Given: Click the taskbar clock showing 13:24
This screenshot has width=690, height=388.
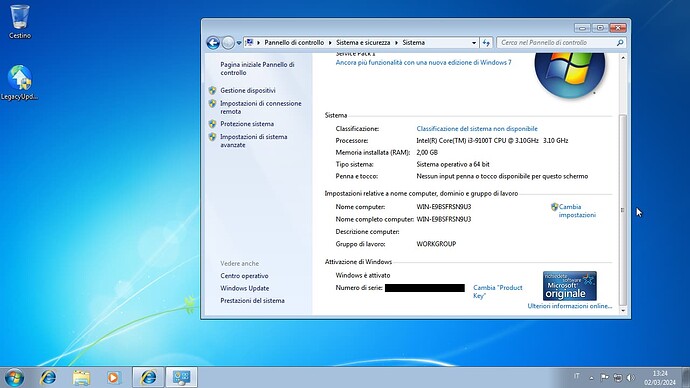Looking at the screenshot, I should tap(660, 378).
